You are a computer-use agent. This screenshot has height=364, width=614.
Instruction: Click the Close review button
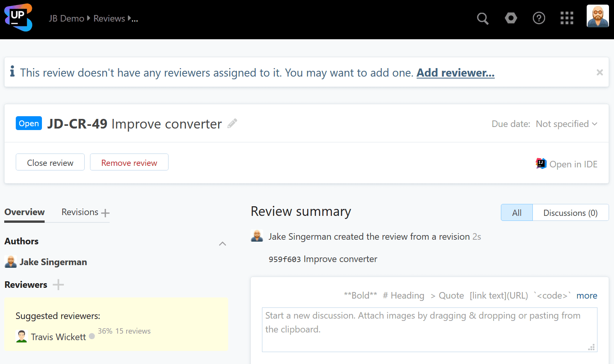[x=50, y=163]
